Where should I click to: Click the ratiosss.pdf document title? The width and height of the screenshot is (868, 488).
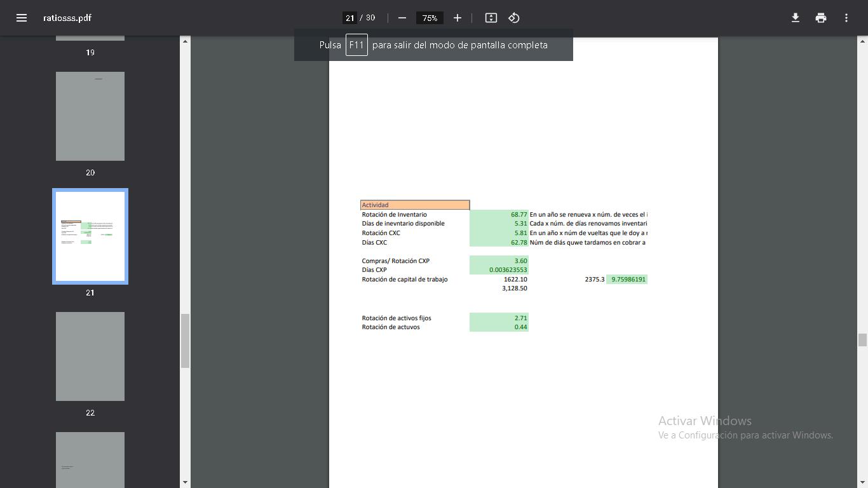coord(67,18)
